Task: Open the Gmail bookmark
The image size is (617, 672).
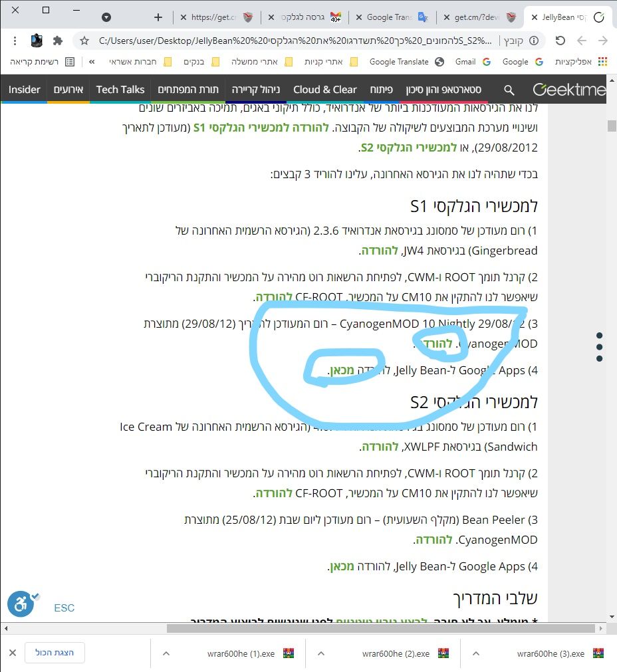Action: coord(473,62)
